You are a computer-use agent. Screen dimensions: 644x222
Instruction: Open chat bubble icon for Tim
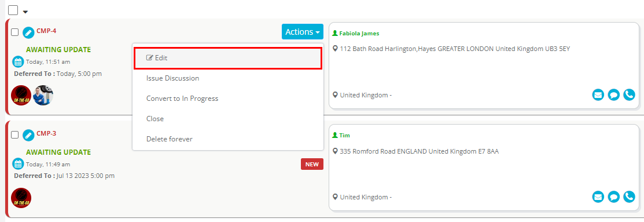click(x=613, y=197)
